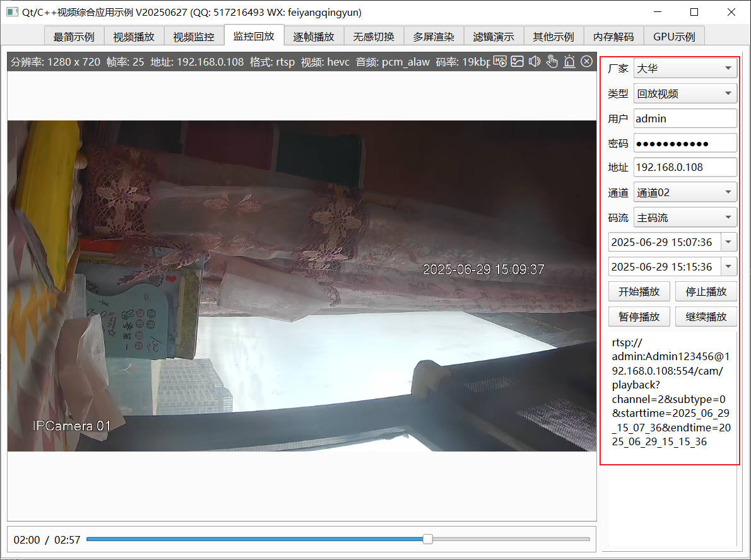
Task: Click the hand pointer icon in video toolbar
Action: click(x=552, y=61)
